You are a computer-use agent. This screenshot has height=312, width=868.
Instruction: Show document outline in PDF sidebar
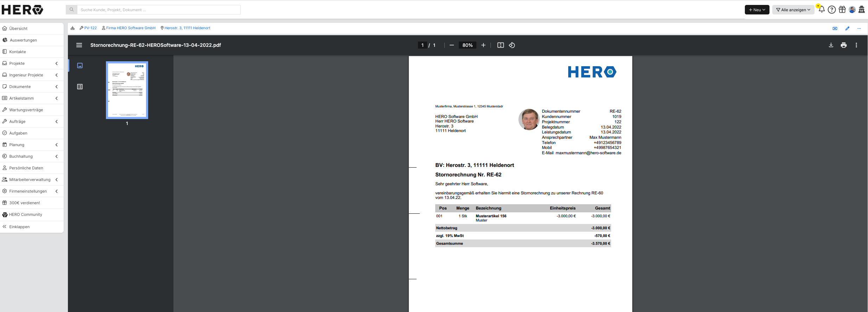80,87
